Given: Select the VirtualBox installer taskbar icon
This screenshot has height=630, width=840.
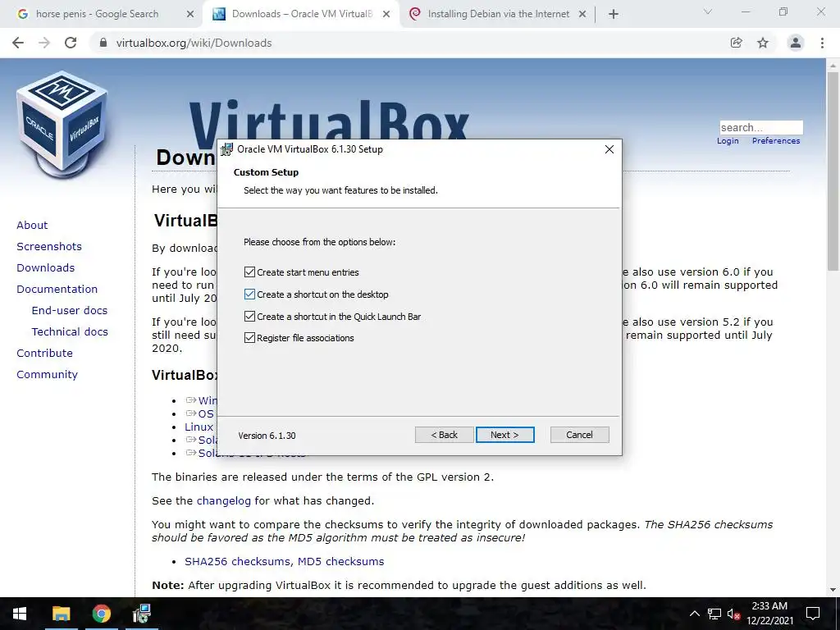Looking at the screenshot, I should [141, 614].
